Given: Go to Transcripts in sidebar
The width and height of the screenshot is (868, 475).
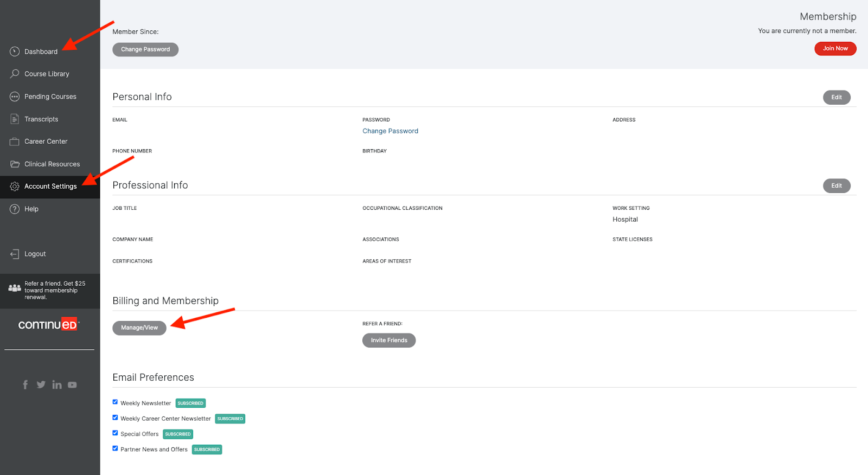Looking at the screenshot, I should 41,119.
